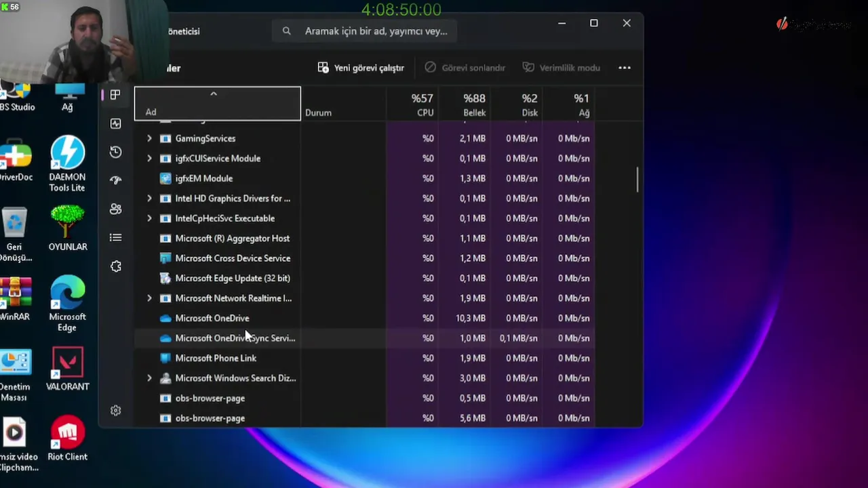Click the sort arrow above Ad column
The image size is (868, 488).
point(214,94)
